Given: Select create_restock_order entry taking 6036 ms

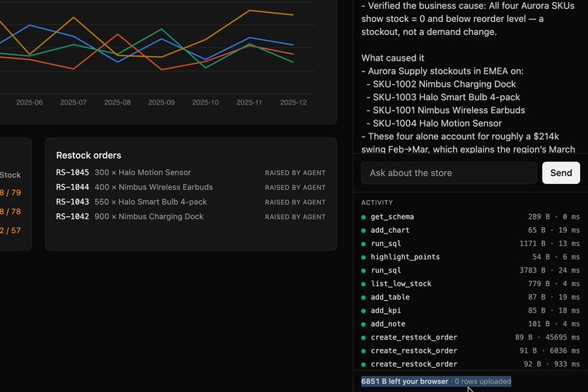Looking at the screenshot, I should [x=471, y=350].
